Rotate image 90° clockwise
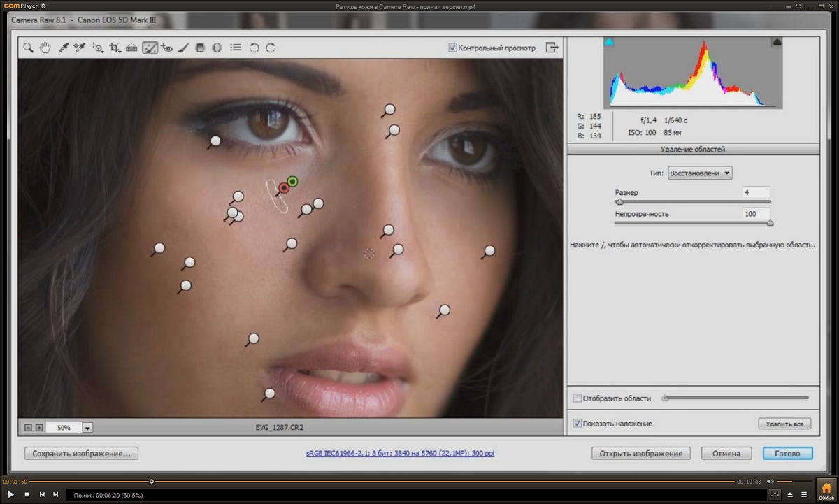Image resolution: width=839 pixels, height=504 pixels. [x=271, y=48]
